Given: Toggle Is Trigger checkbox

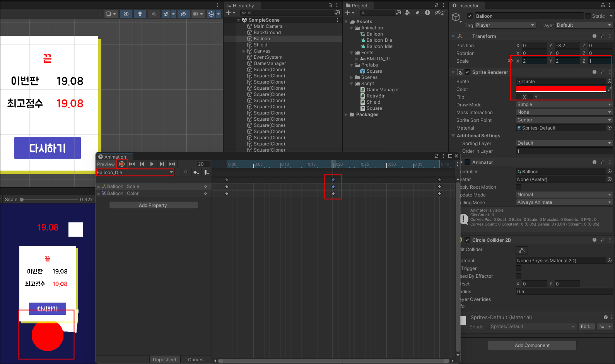Looking at the screenshot, I should tap(519, 268).
